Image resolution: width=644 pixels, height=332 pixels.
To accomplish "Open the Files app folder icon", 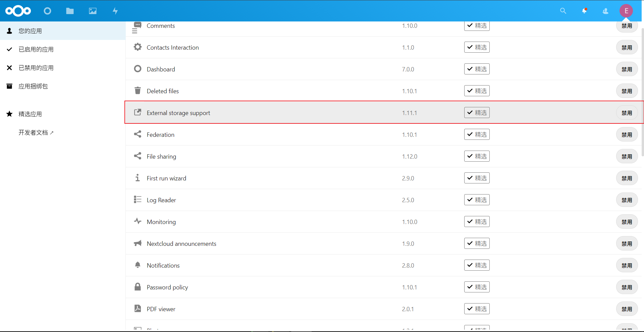I will pyautogui.click(x=70, y=11).
